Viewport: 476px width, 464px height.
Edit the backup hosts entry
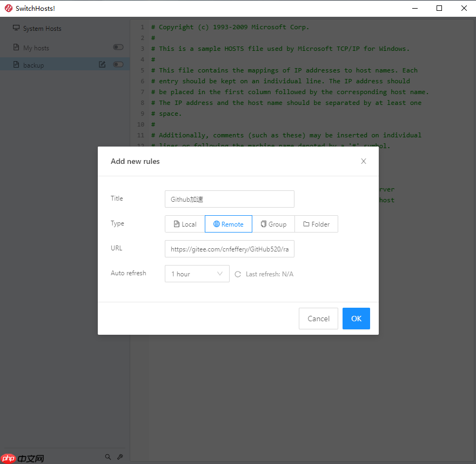click(x=102, y=64)
